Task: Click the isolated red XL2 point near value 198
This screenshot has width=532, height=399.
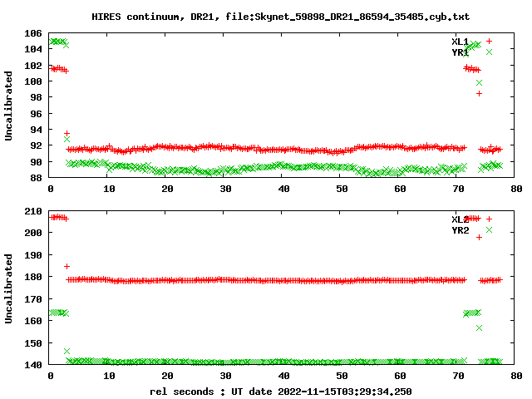Action: click(x=479, y=237)
